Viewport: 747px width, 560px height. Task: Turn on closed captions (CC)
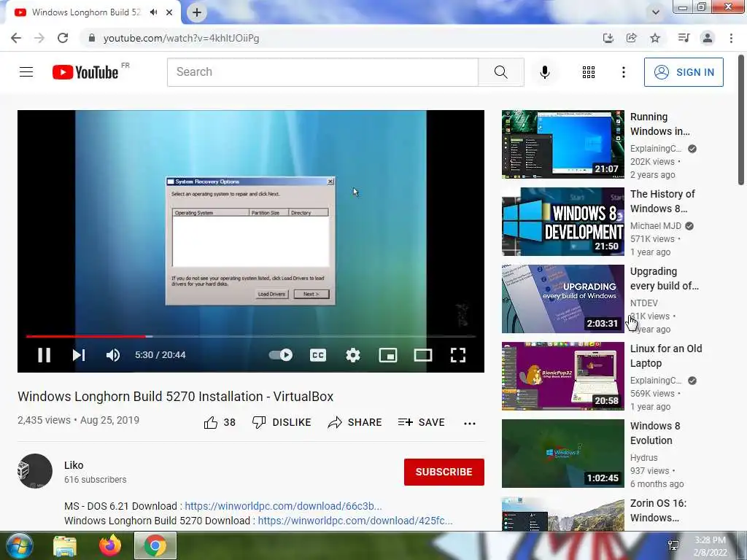(318, 355)
